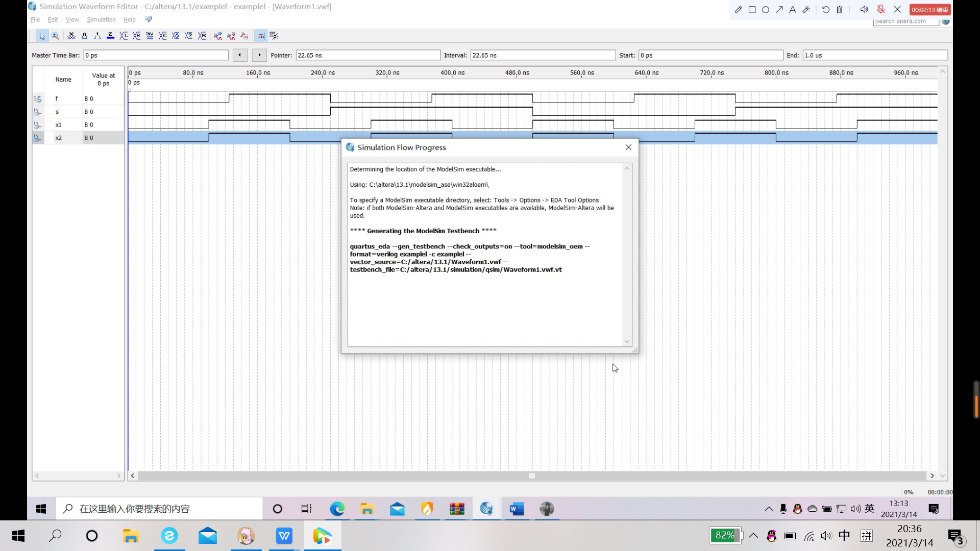Click the High Impedance (Z) icon
The image size is (980, 551).
point(110,36)
